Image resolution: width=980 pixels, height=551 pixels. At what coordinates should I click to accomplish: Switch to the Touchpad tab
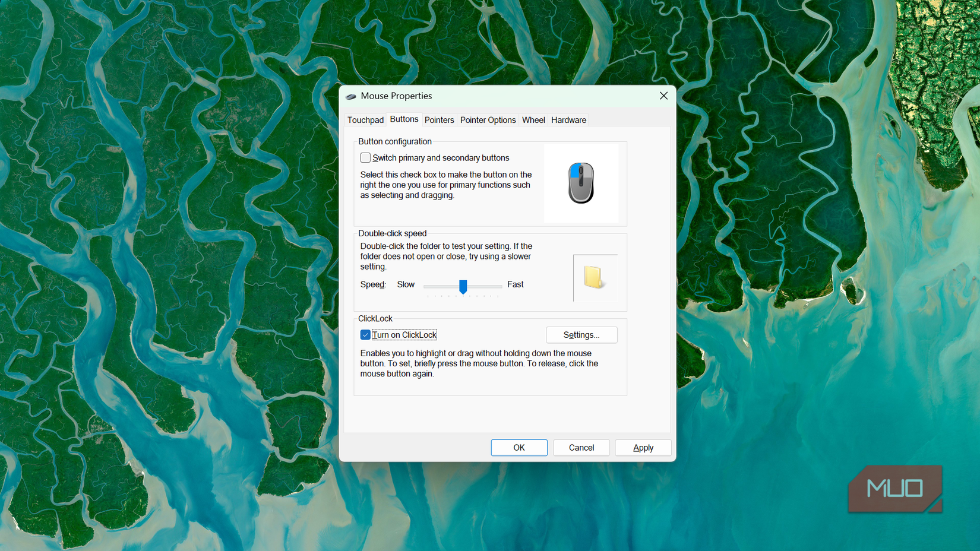coord(365,120)
